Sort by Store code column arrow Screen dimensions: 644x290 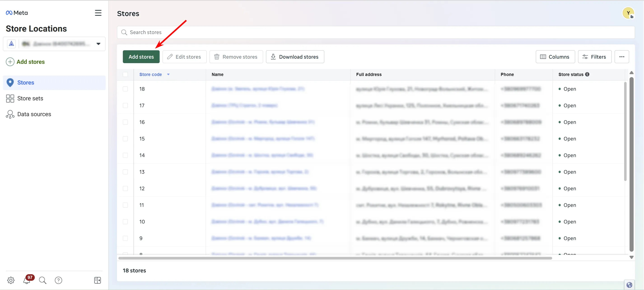tap(168, 74)
